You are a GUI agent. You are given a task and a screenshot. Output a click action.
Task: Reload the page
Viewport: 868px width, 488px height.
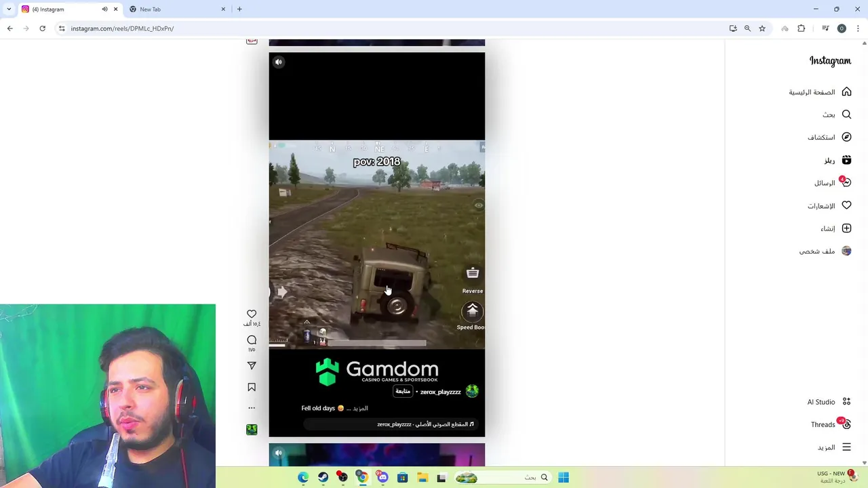(x=42, y=28)
